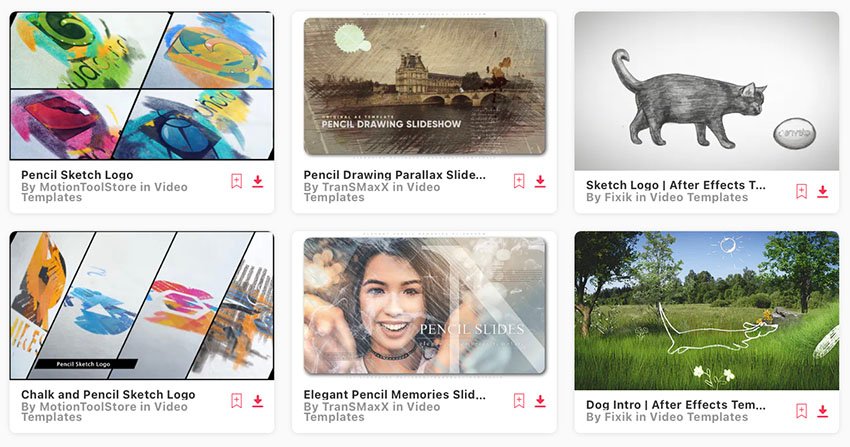The image size is (850, 447).
Task: Download Chalk and Pencil Sketch Logo
Action: tap(258, 401)
